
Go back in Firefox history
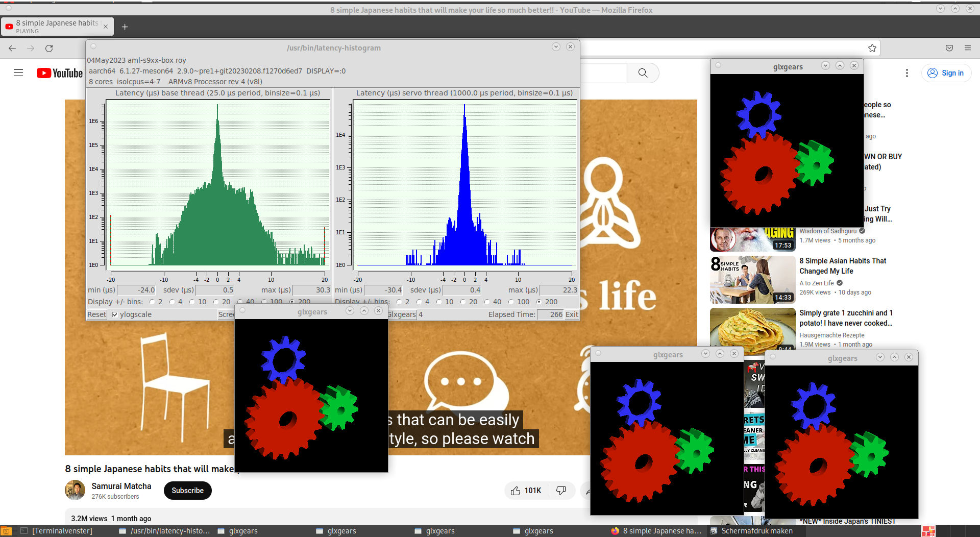(x=12, y=48)
